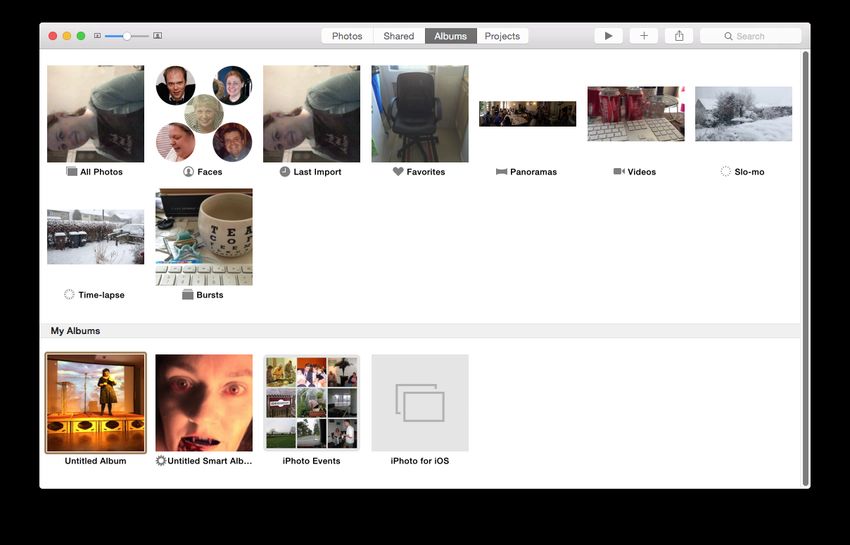850x545 pixels.
Task: Click the Panoramas label
Action: click(533, 172)
